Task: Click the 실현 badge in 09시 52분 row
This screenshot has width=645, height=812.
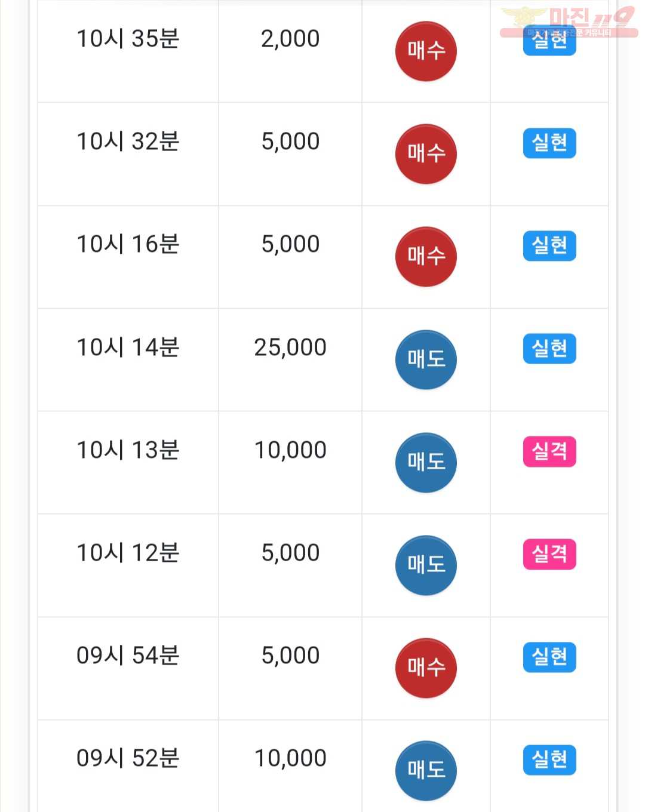Action: point(549,760)
